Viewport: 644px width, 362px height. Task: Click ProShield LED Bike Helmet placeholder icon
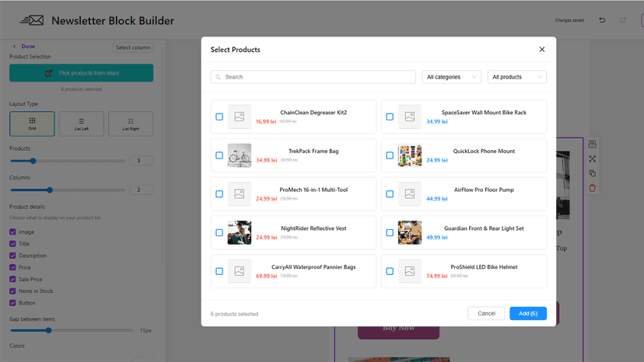click(409, 271)
